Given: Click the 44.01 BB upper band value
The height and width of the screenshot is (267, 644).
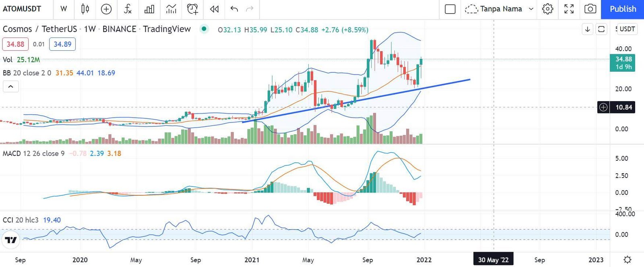Looking at the screenshot, I should [85, 73].
